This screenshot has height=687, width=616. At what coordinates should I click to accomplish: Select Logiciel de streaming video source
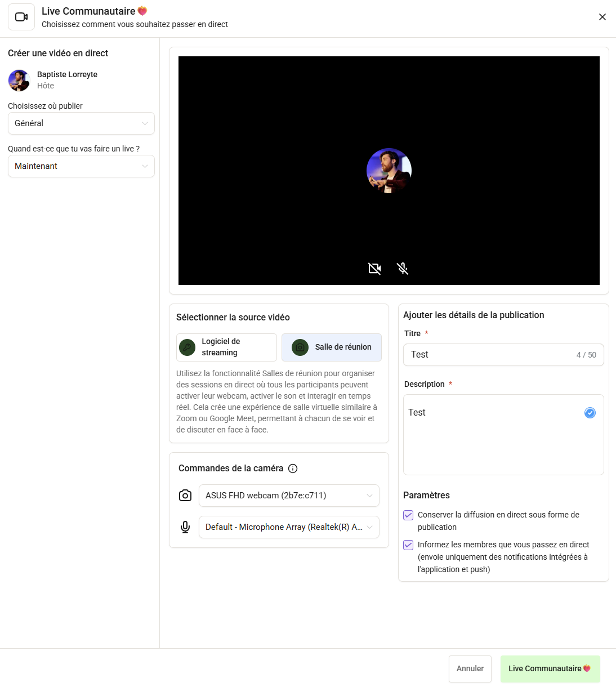[226, 347]
